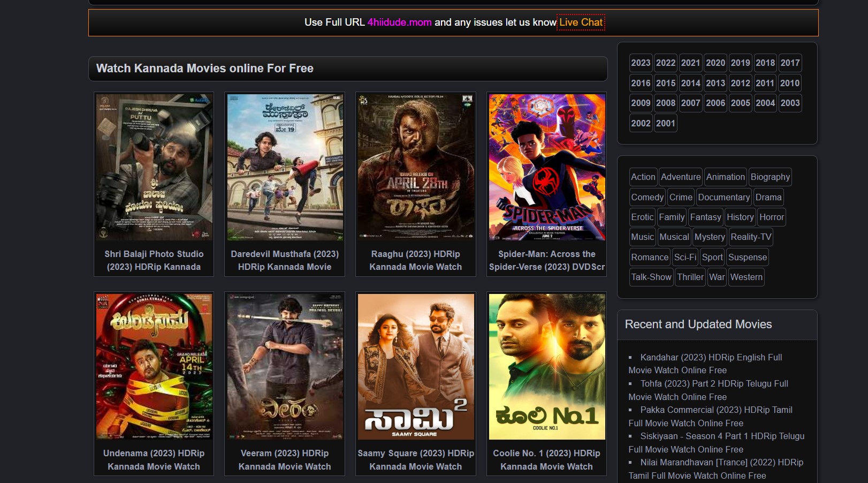The width and height of the screenshot is (868, 483).
Task: Click Shri Balaji Photo Studio (2023) title link
Action: coord(154,260)
